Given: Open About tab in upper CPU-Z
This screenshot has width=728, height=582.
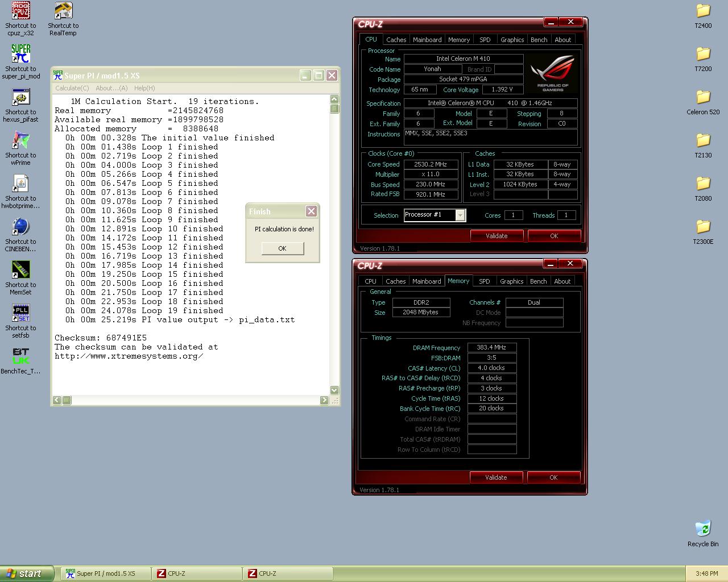Looking at the screenshot, I should (563, 40).
